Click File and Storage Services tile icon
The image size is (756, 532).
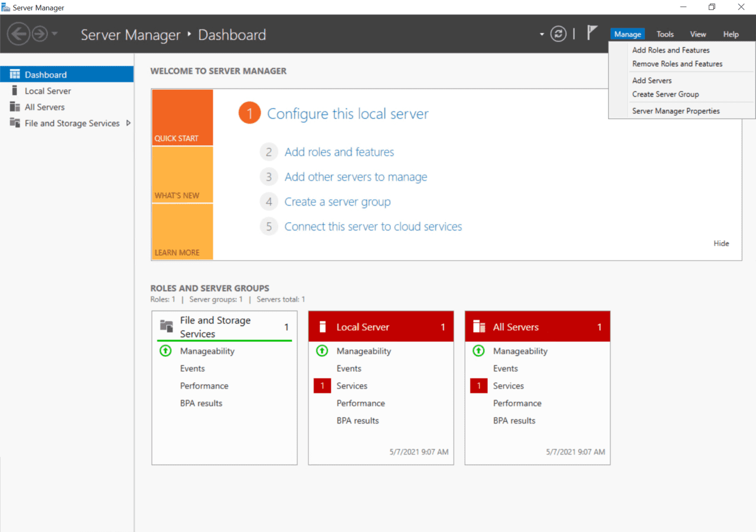click(x=167, y=326)
